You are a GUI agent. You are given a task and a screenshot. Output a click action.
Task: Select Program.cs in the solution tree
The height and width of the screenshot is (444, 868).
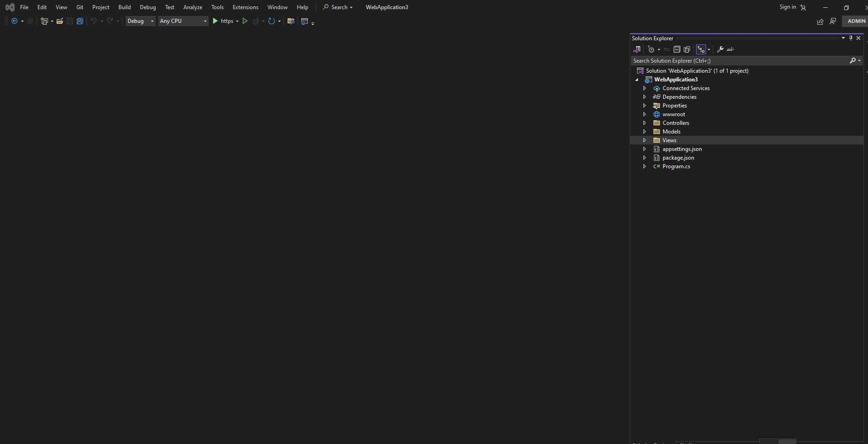pyautogui.click(x=676, y=166)
